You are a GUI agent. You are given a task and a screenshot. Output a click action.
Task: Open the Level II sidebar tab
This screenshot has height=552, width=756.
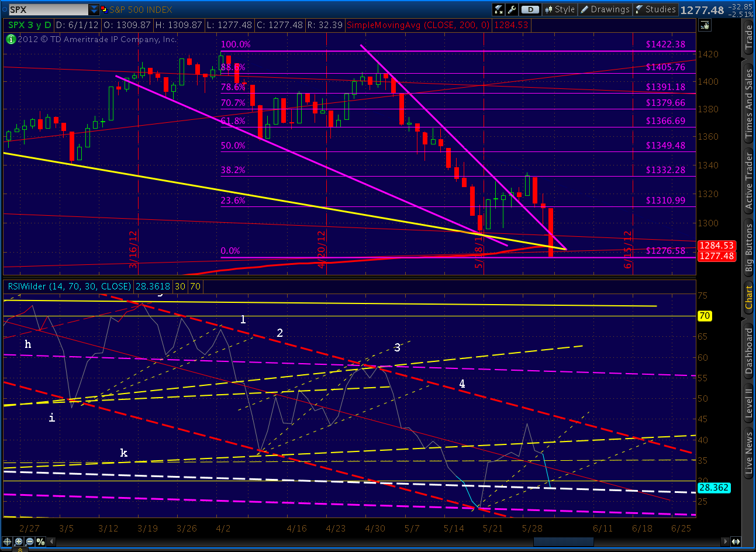(x=748, y=403)
